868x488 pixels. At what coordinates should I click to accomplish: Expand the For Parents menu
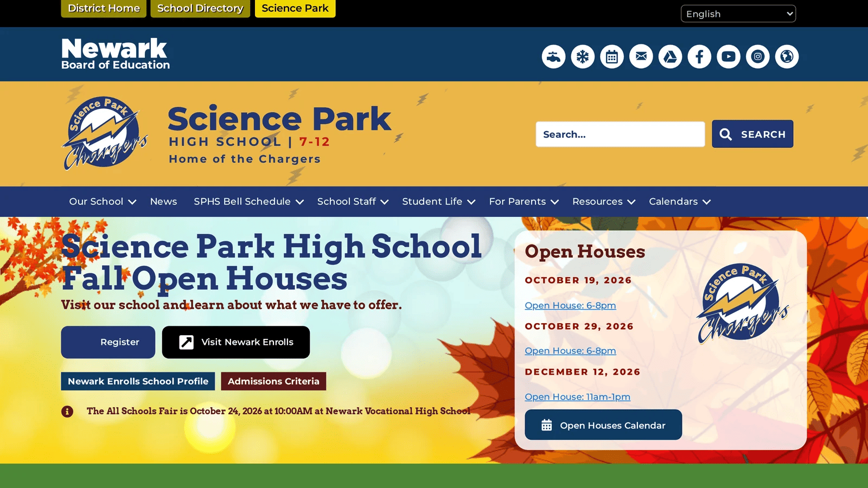[x=524, y=202]
